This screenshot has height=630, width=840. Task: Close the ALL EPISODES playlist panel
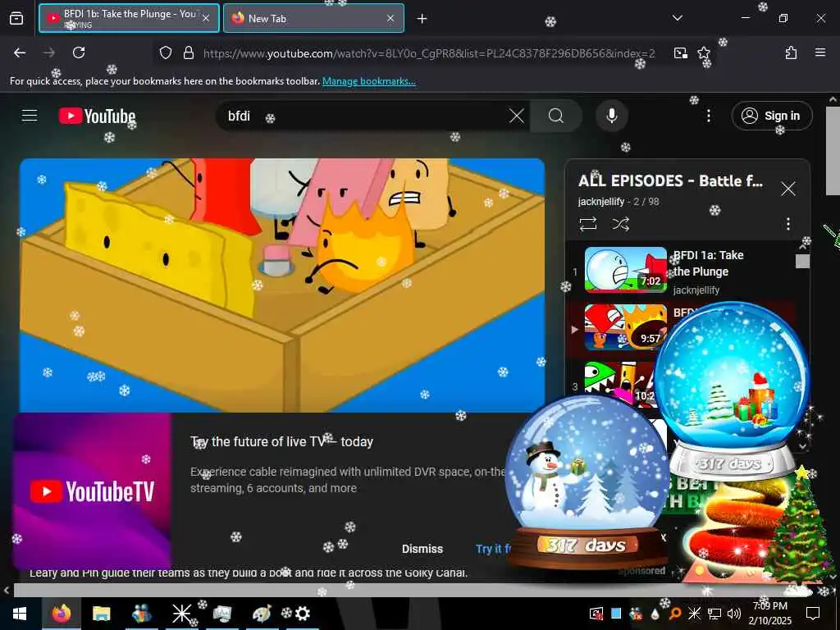pyautogui.click(x=788, y=189)
